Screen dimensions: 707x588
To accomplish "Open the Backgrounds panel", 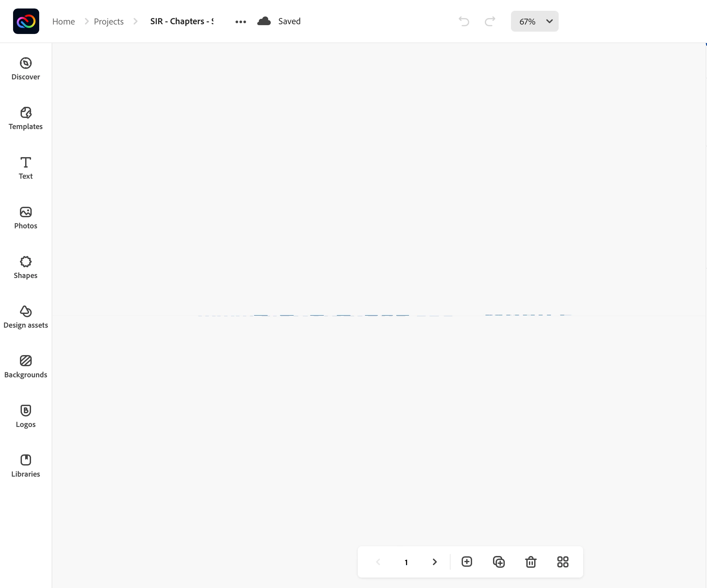I will (25, 367).
